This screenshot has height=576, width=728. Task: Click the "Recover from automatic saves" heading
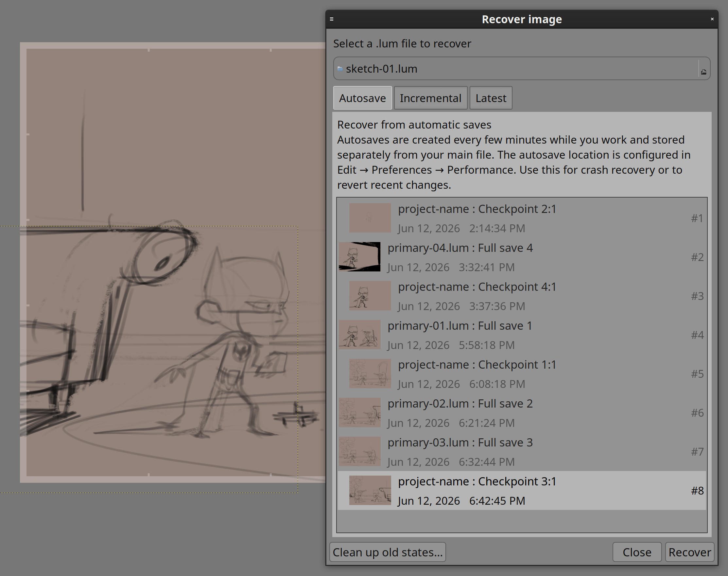click(x=414, y=125)
